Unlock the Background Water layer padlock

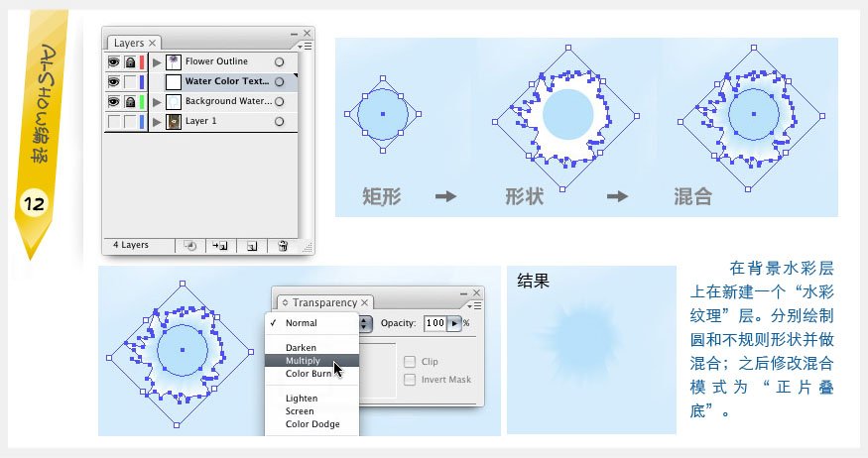(x=130, y=102)
